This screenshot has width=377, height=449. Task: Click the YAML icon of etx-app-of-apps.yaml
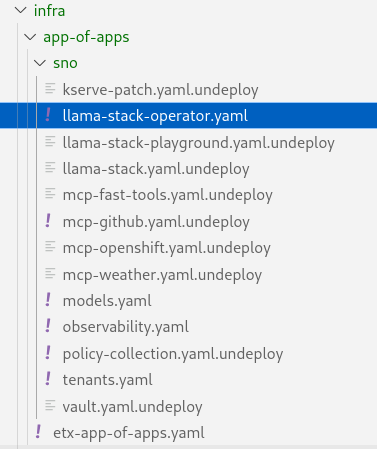(39, 432)
